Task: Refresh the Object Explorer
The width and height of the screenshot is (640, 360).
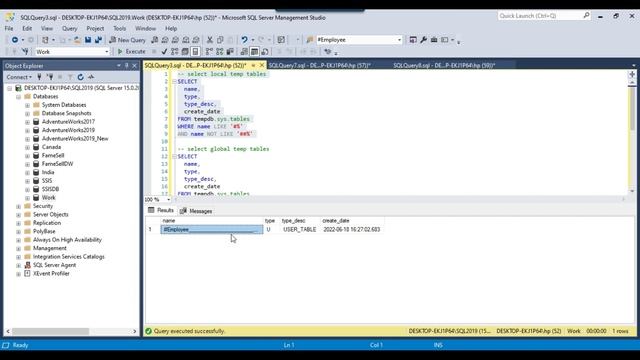Action: (80, 77)
